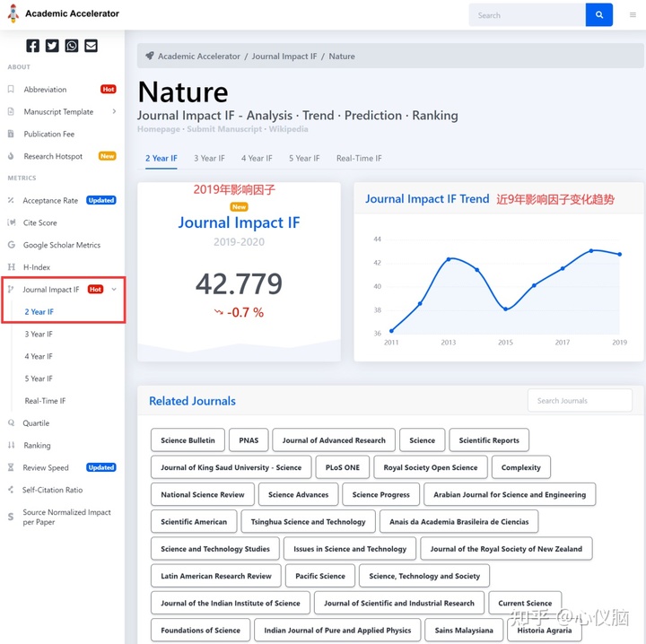646x644 pixels.
Task: Switch to the 5 Year IF tab
Action: coord(304,158)
